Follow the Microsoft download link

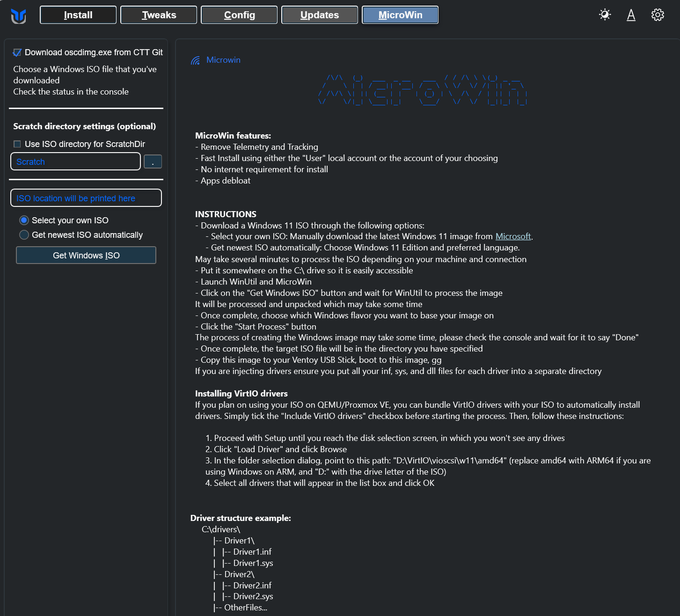point(513,236)
